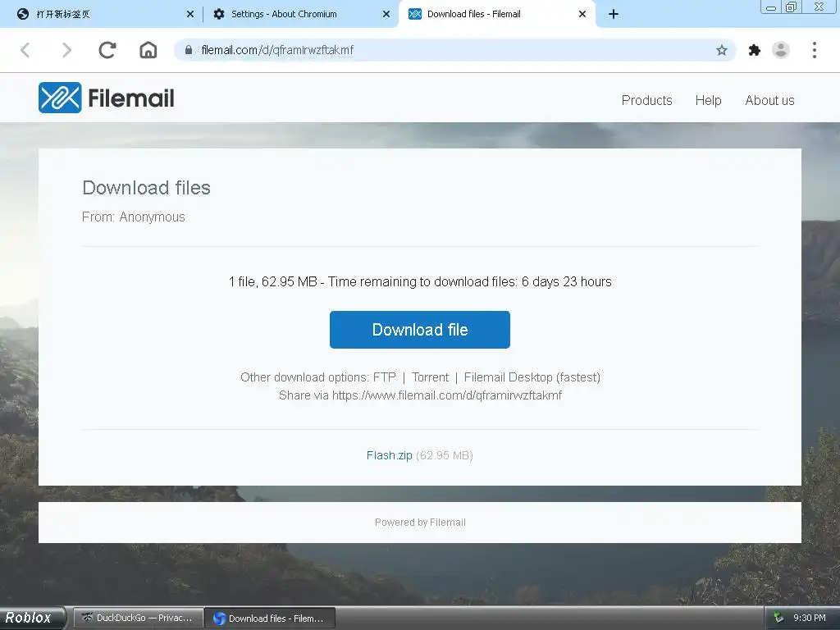840x630 pixels.
Task: Choose the Torrent download option
Action: [430, 377]
